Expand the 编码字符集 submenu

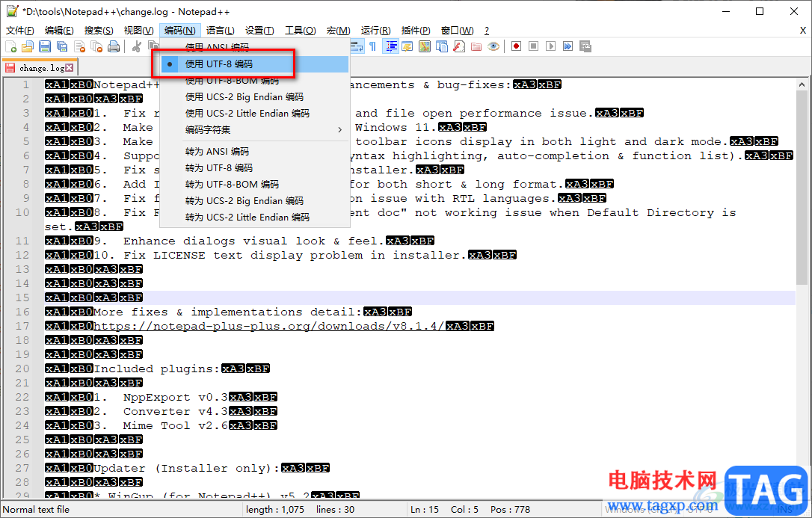pos(254,129)
